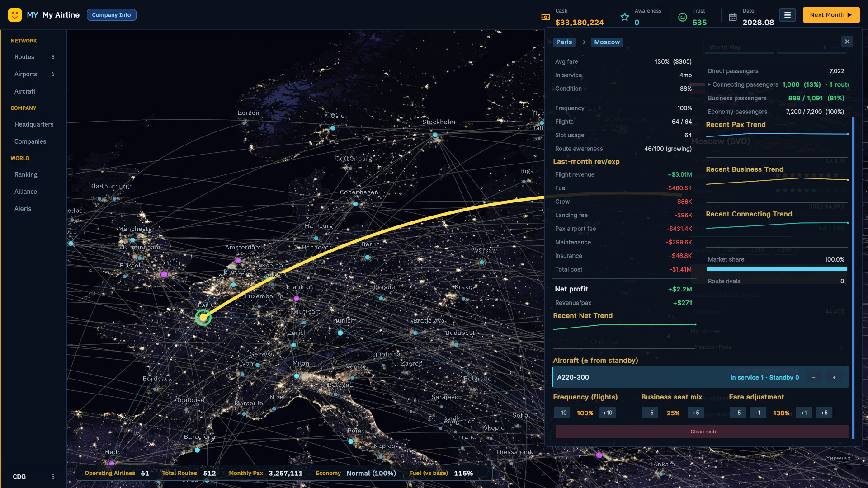
Task: Select the Oslo airport marker on map
Action: coord(333,128)
